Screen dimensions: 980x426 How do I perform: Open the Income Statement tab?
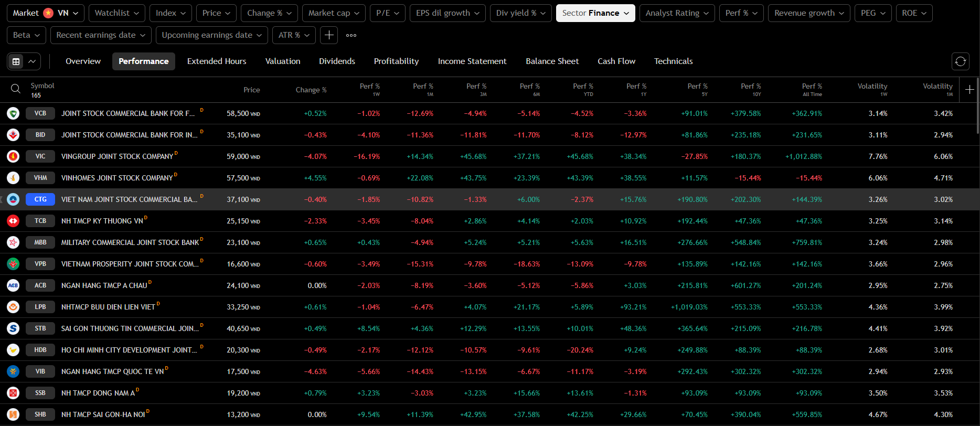pos(472,61)
